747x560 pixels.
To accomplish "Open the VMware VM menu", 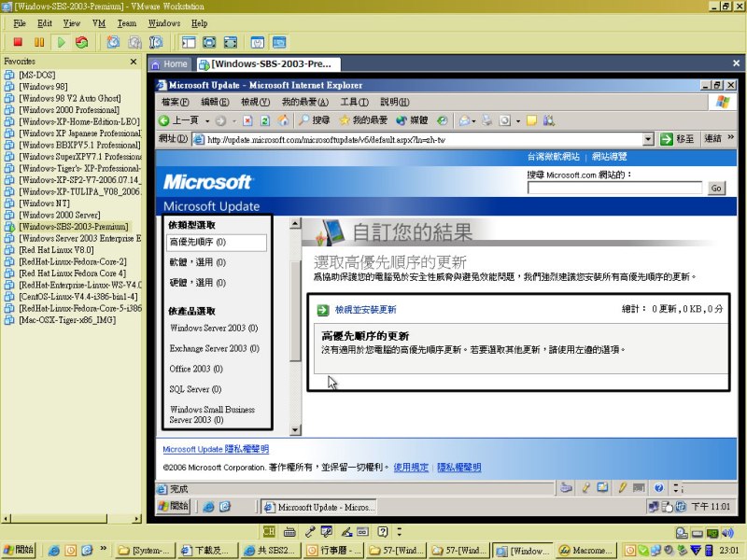I will [99, 23].
